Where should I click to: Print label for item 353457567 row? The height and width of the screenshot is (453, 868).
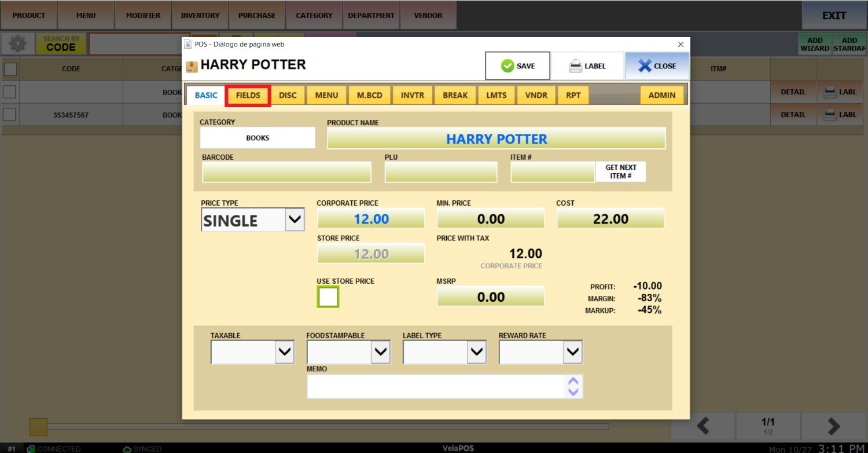[x=840, y=115]
